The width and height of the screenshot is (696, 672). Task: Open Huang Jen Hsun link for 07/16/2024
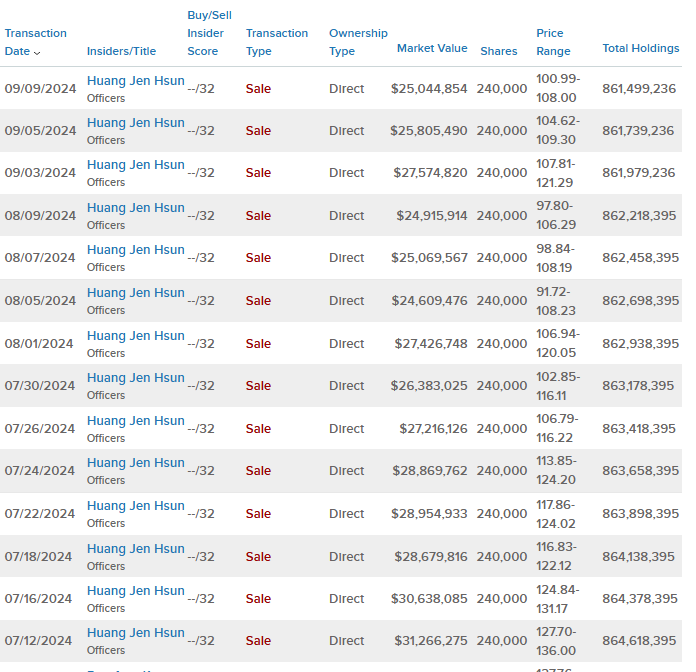tap(135, 590)
